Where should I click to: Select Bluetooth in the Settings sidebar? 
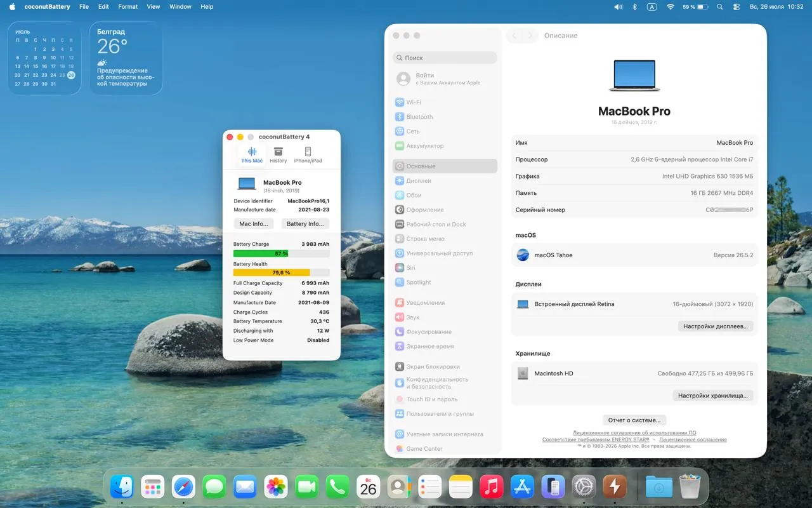coord(445,117)
